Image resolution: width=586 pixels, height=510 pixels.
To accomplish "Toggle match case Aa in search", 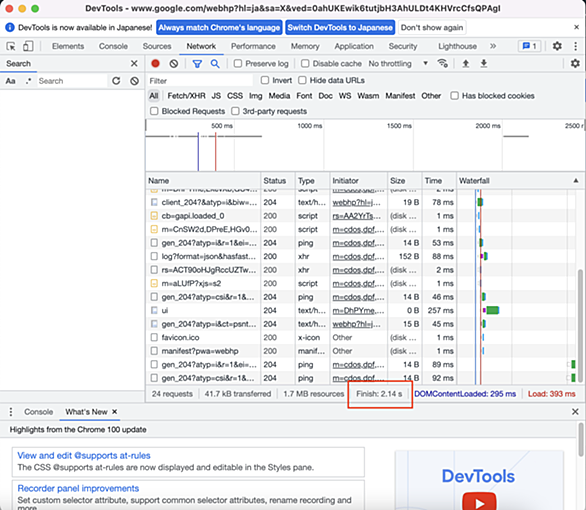I will [x=10, y=81].
